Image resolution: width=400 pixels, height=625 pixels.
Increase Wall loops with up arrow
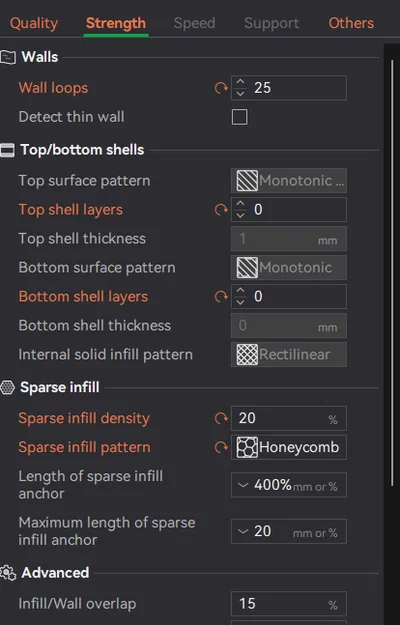(240, 83)
